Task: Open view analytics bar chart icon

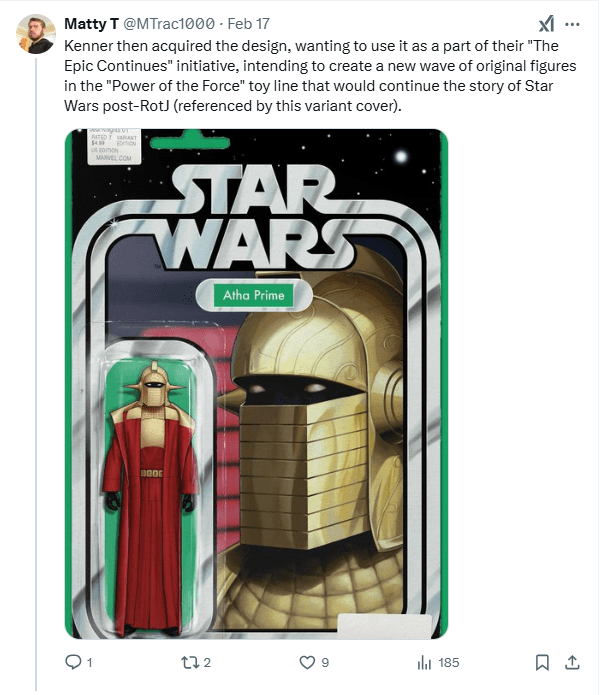Action: coord(424,662)
